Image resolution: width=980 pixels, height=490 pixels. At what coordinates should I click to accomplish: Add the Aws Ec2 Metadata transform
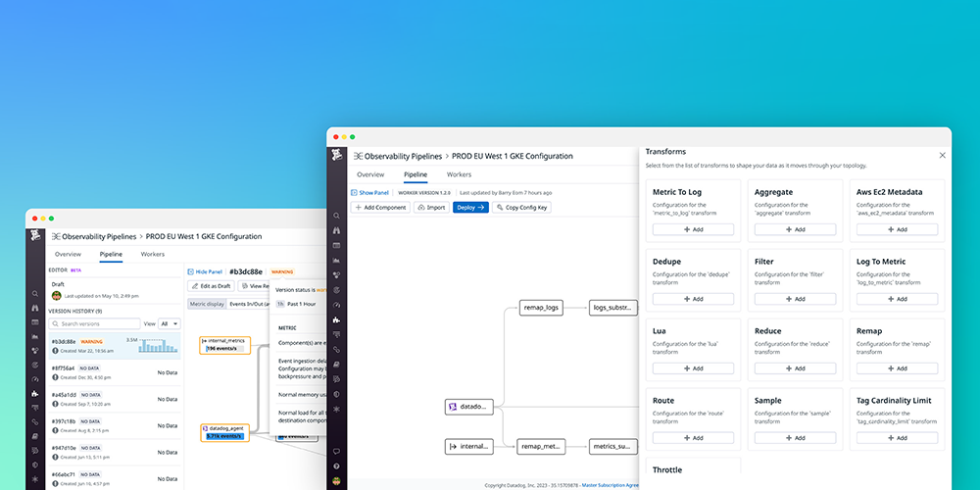click(x=897, y=229)
